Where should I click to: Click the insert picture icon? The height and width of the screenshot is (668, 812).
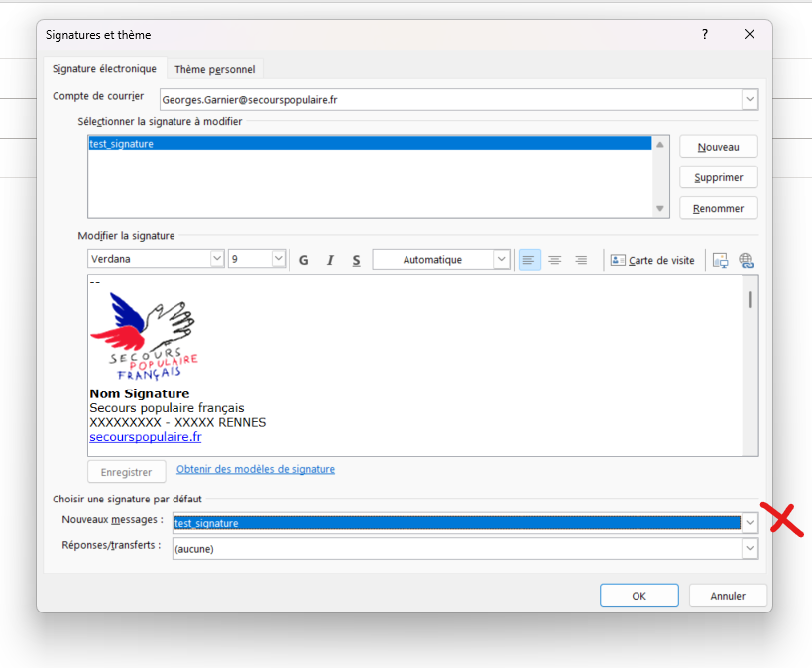tap(721, 260)
